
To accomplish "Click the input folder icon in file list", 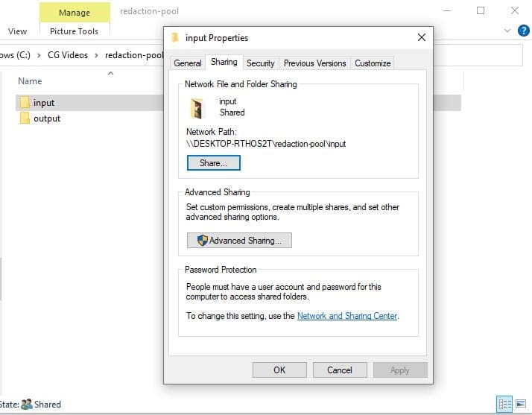I will tap(25, 102).
